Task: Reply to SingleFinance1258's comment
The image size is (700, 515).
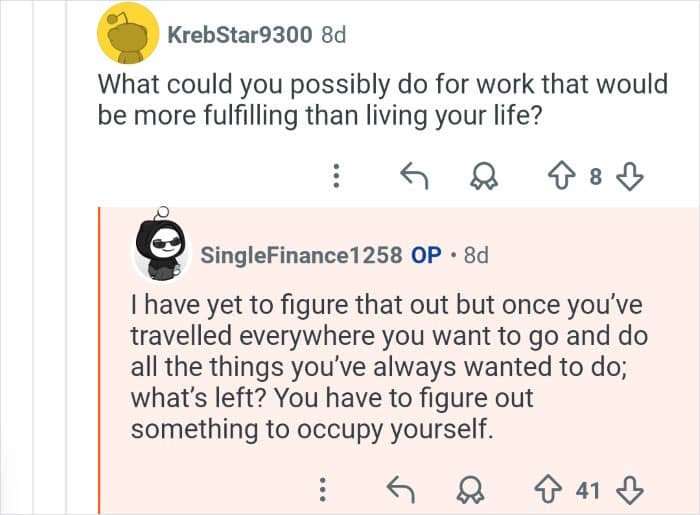Action: [400, 490]
